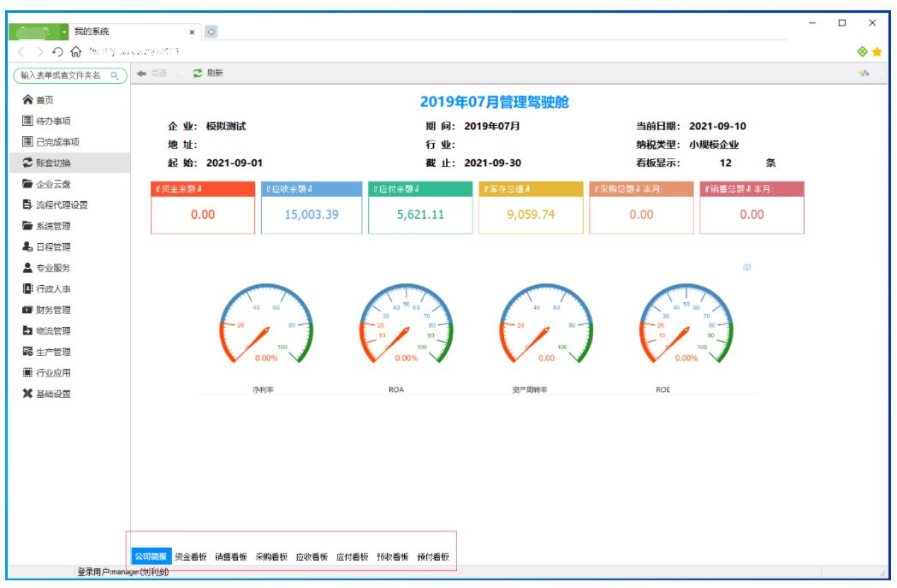
Task: Click the 起始 date 2021-09-01
Action: [x=234, y=163]
